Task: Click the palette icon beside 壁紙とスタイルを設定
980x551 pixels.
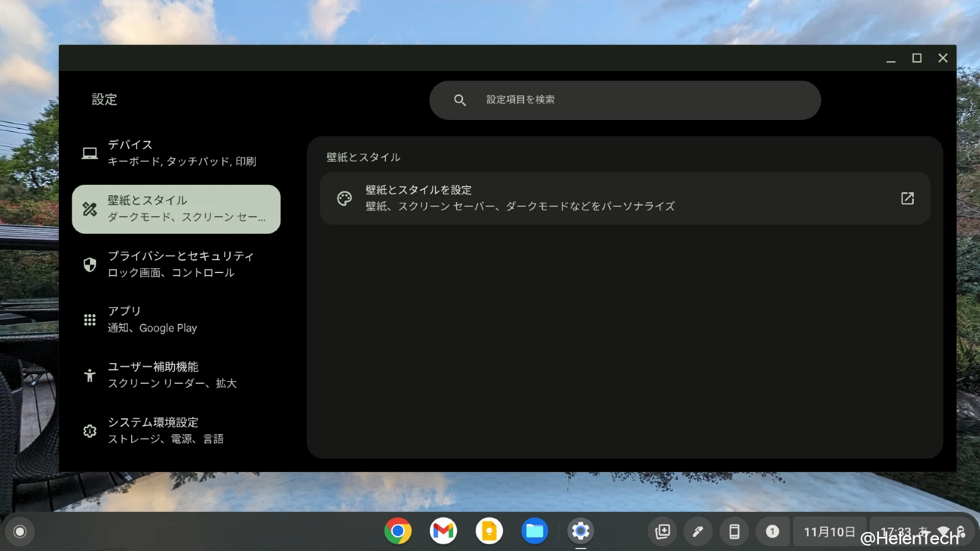Action: 344,198
